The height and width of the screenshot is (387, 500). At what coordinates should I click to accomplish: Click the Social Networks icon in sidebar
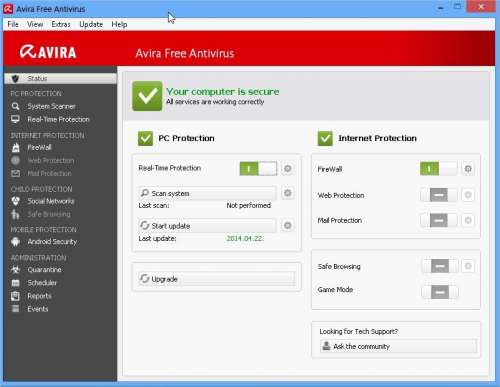[x=15, y=201]
